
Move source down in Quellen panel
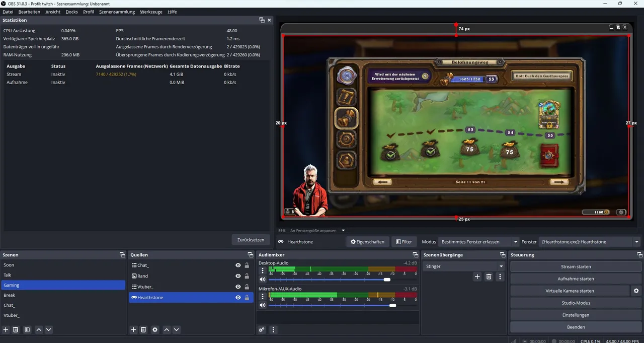[x=176, y=329]
